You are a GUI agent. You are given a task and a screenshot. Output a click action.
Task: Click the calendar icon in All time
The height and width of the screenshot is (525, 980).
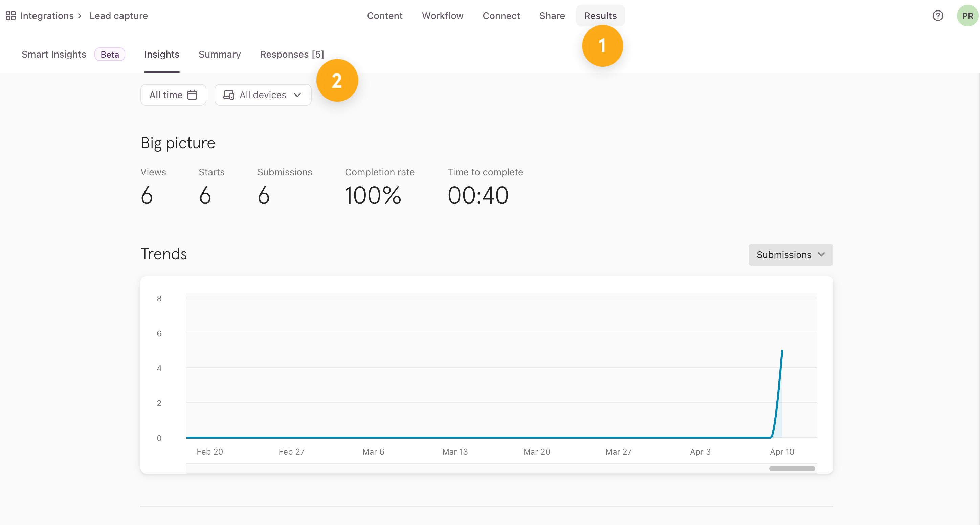tap(193, 95)
